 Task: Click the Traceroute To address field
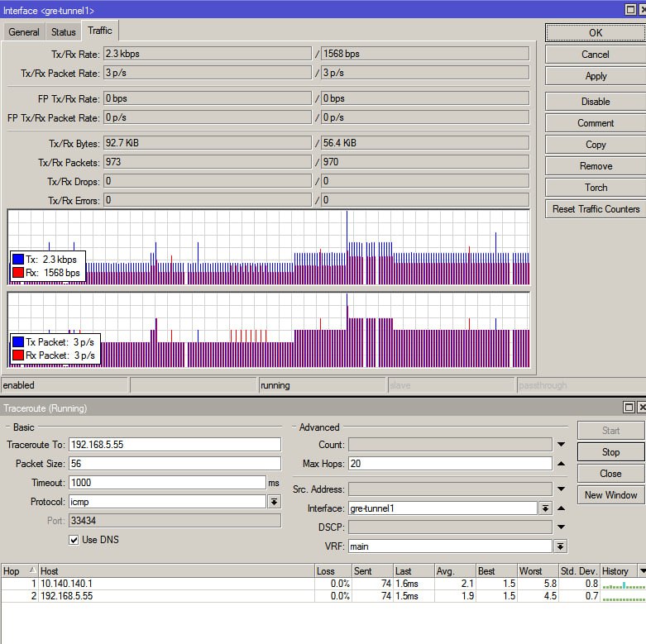(175, 445)
